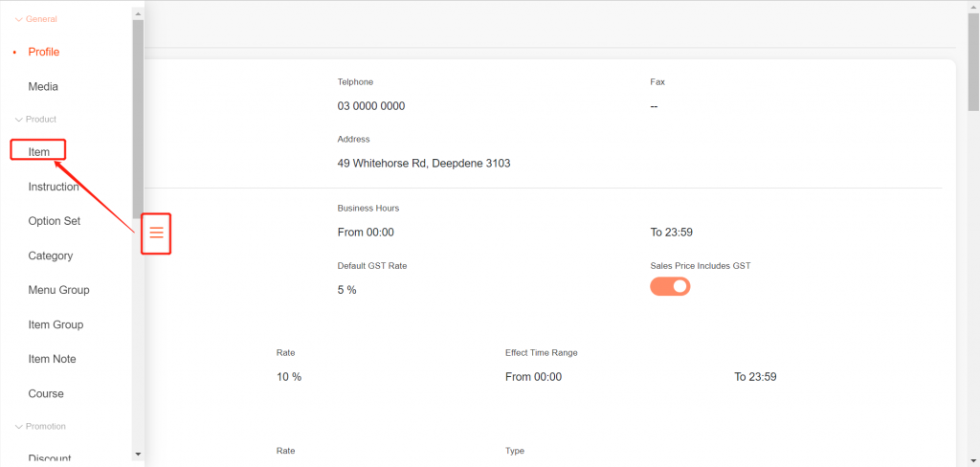Collapse the Product section chevron

[18, 120]
